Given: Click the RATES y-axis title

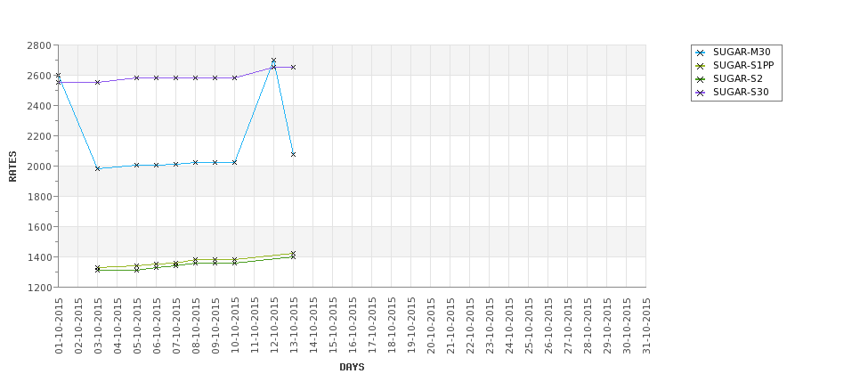Looking at the screenshot, I should click(x=12, y=167).
